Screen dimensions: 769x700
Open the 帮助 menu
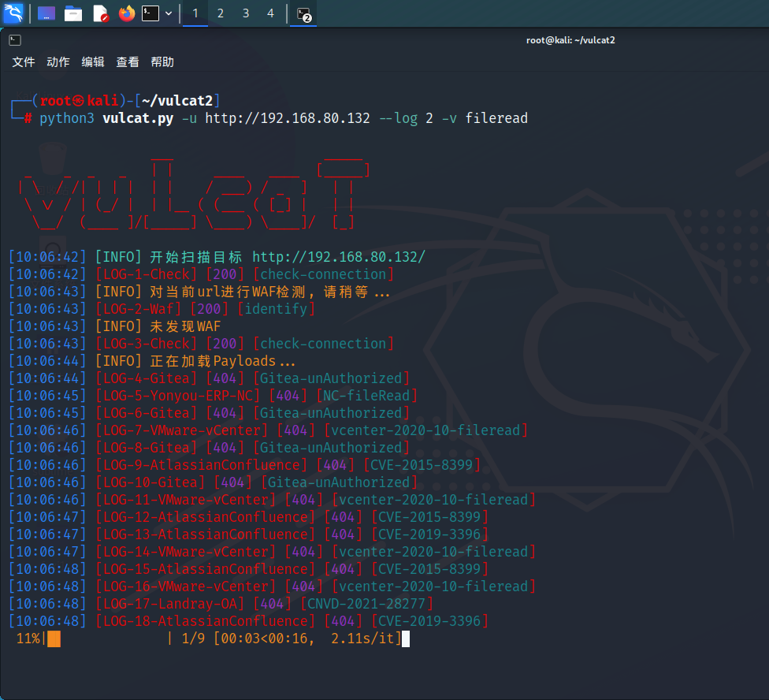click(x=162, y=62)
